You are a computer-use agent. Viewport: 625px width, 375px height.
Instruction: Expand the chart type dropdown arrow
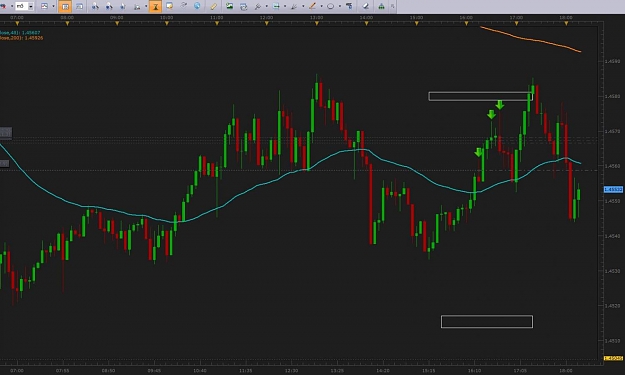[53, 6]
